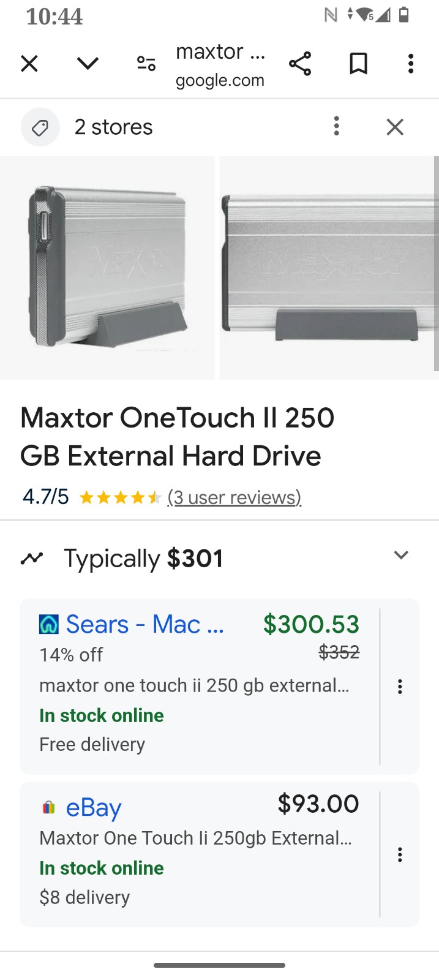The image size is (439, 980).
Task: Tap the minimize chevron in browser toolbar
Action: click(88, 63)
